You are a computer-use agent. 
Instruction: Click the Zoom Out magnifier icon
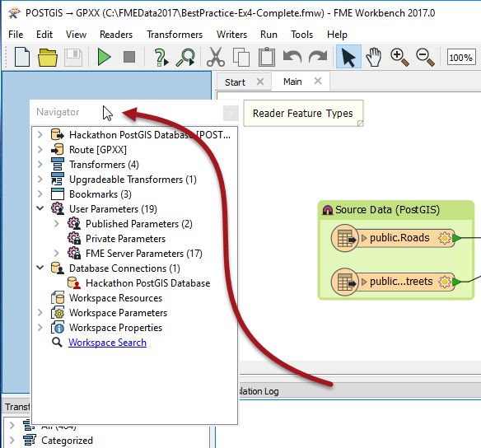tap(425, 57)
